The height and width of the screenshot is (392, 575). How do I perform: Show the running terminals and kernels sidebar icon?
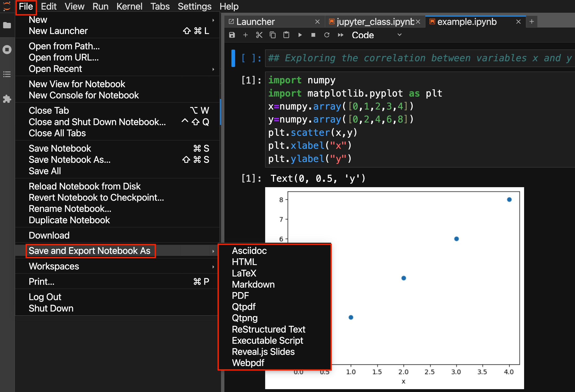point(7,50)
